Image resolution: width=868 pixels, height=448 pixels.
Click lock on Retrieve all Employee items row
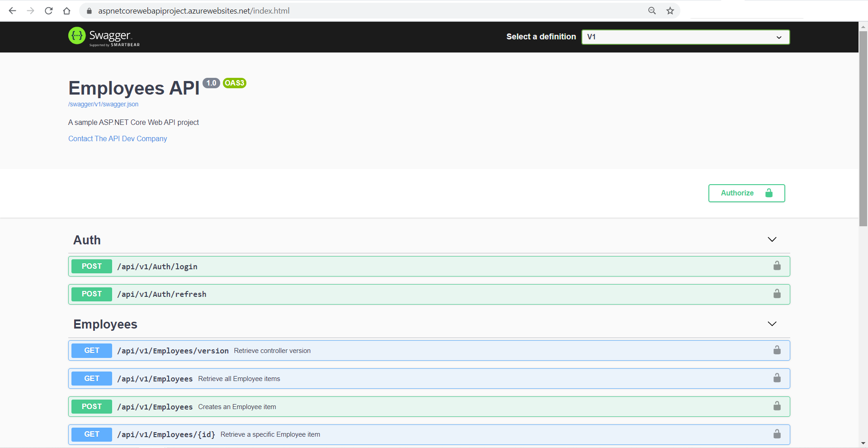click(777, 378)
